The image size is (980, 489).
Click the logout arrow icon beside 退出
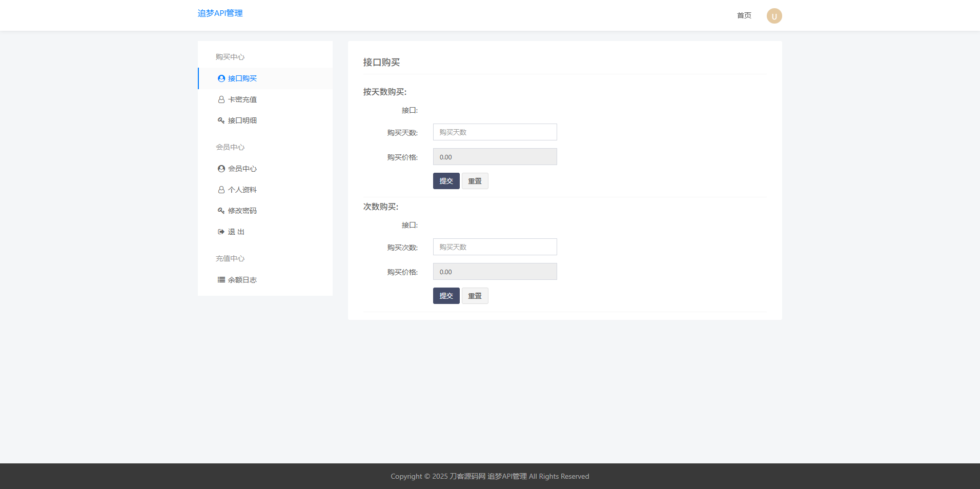[221, 231]
